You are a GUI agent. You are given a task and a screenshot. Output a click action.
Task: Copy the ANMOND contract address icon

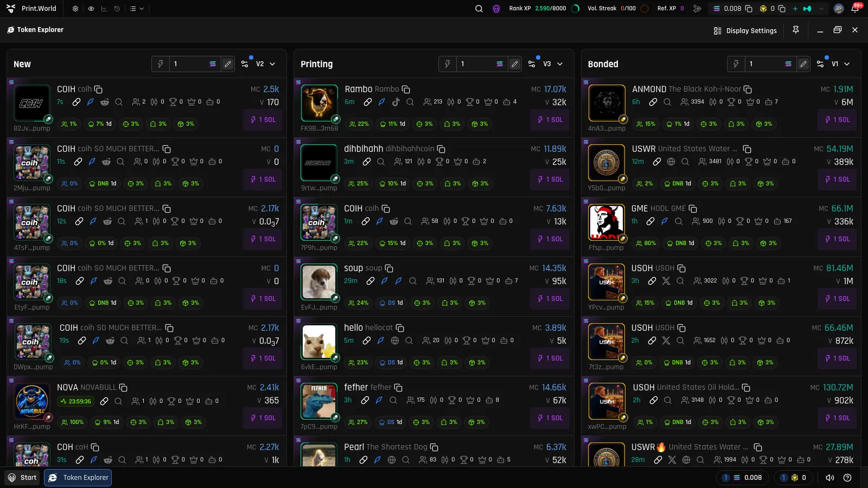[x=748, y=89]
